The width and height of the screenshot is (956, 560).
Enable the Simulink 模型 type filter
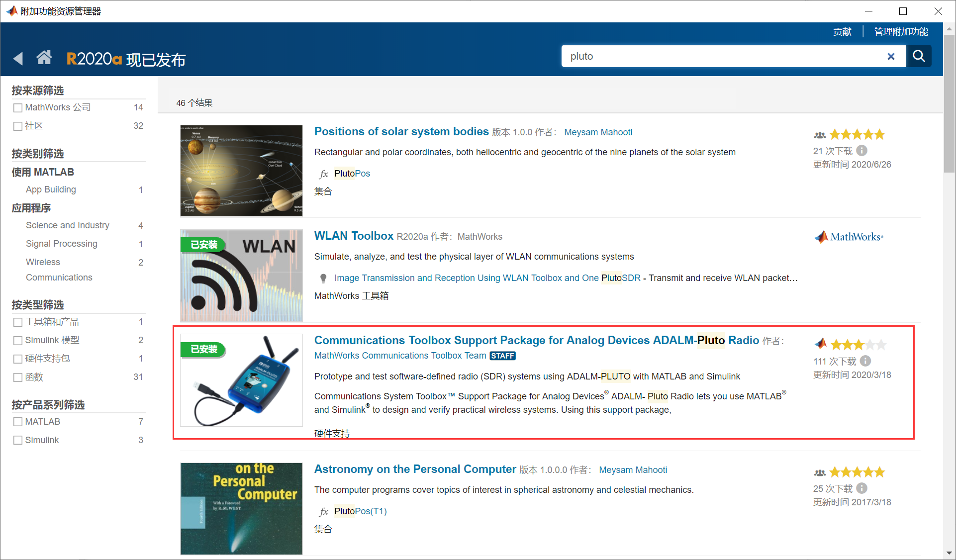point(18,340)
